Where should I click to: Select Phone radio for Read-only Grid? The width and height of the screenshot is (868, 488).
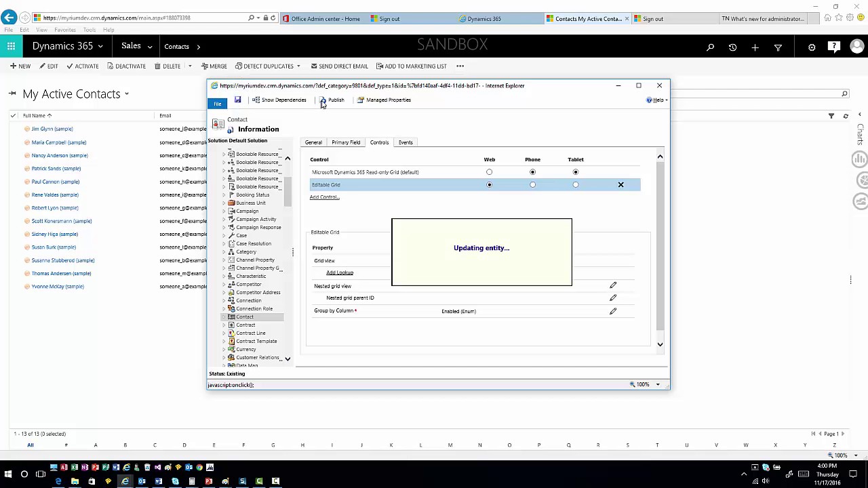(532, 172)
